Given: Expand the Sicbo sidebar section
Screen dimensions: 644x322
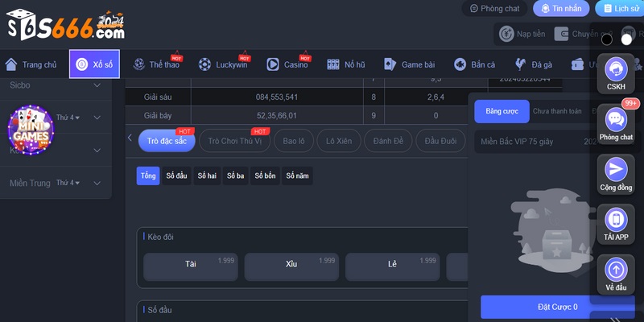Looking at the screenshot, I should click(97, 85).
